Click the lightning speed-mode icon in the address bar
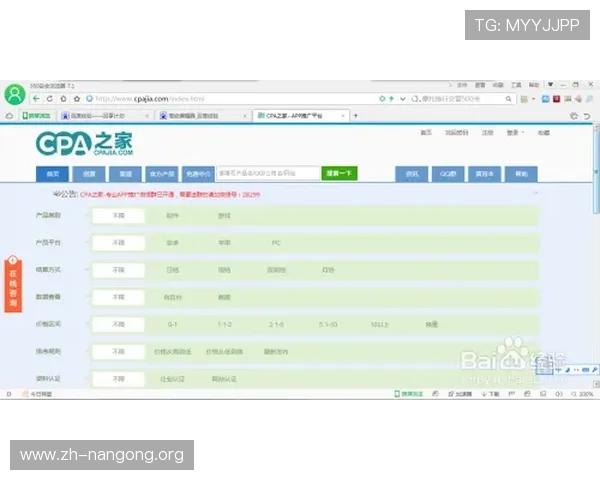600x480 pixels. click(x=391, y=99)
